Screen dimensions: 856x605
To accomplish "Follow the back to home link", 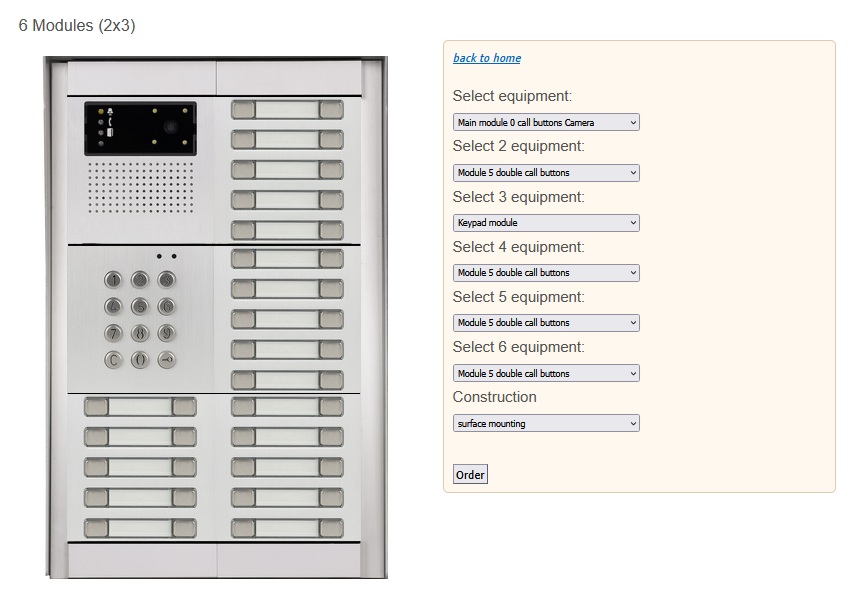I will (487, 58).
